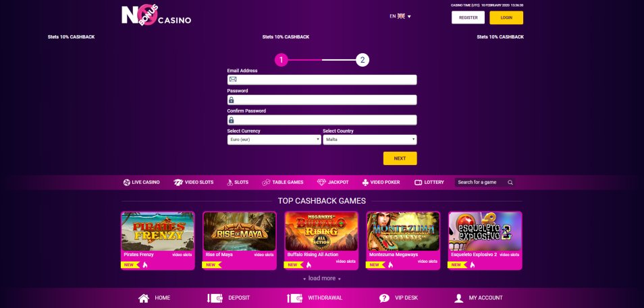Click the Next button
The height and width of the screenshot is (308, 644).
click(400, 158)
